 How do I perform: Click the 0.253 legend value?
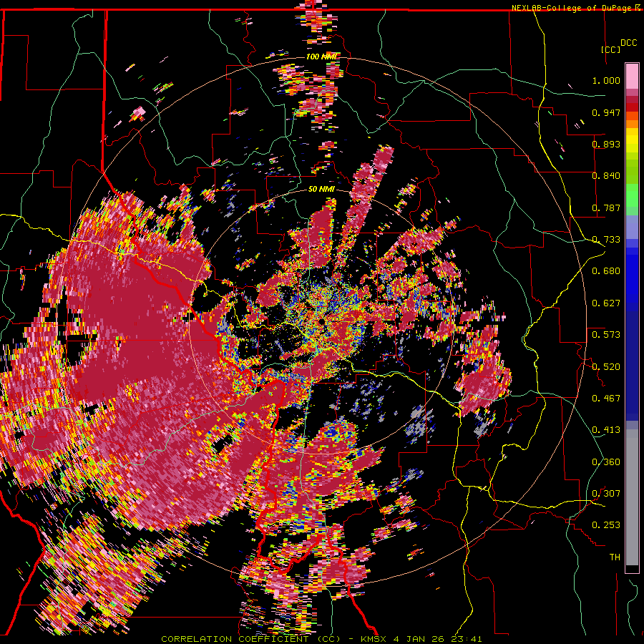click(x=606, y=525)
